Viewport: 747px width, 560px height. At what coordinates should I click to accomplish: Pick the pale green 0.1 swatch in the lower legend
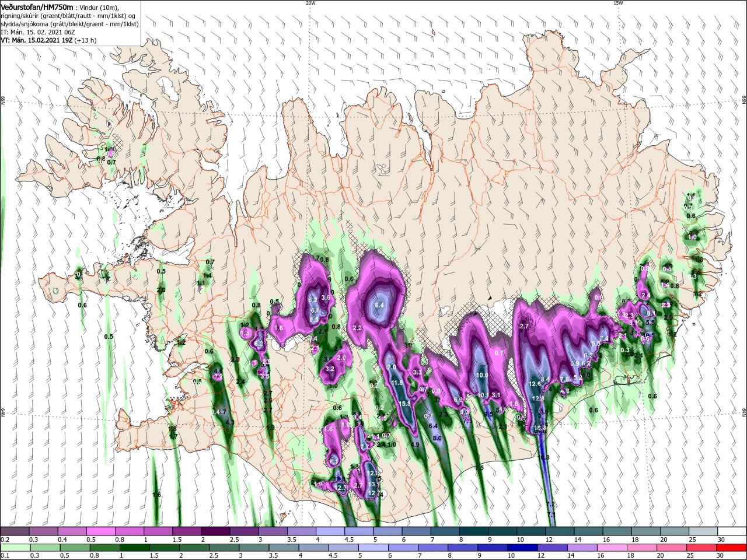point(15,548)
